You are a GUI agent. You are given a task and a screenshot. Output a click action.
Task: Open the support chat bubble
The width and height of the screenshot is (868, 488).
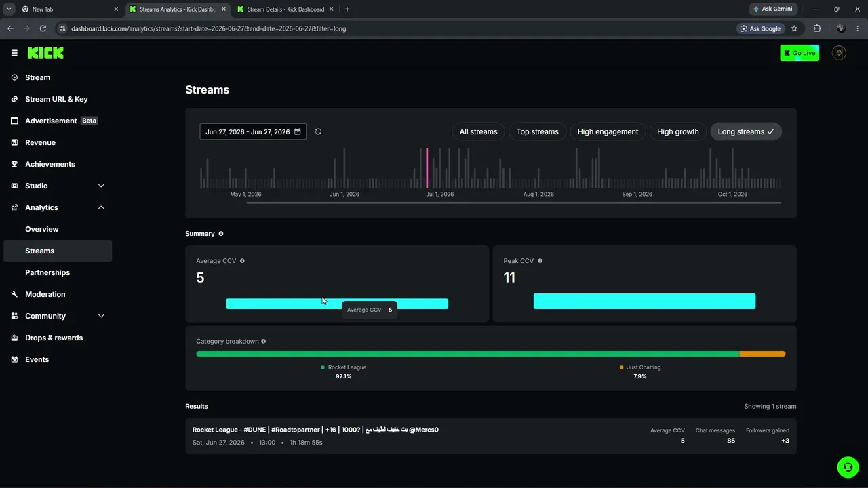[x=847, y=467]
